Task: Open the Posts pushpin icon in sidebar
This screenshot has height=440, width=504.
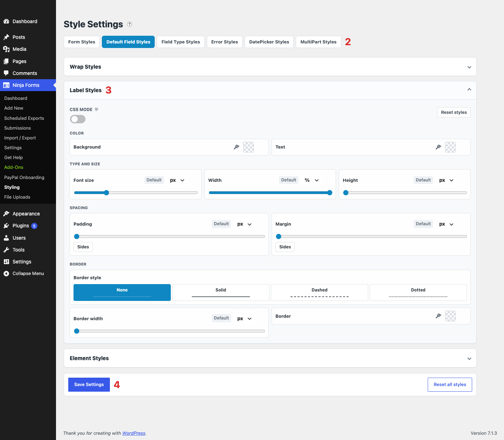Action: 6,37
